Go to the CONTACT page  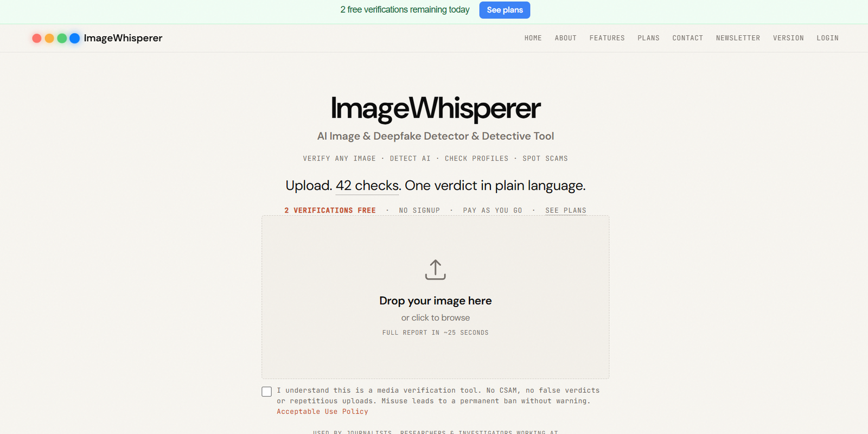[x=687, y=38]
